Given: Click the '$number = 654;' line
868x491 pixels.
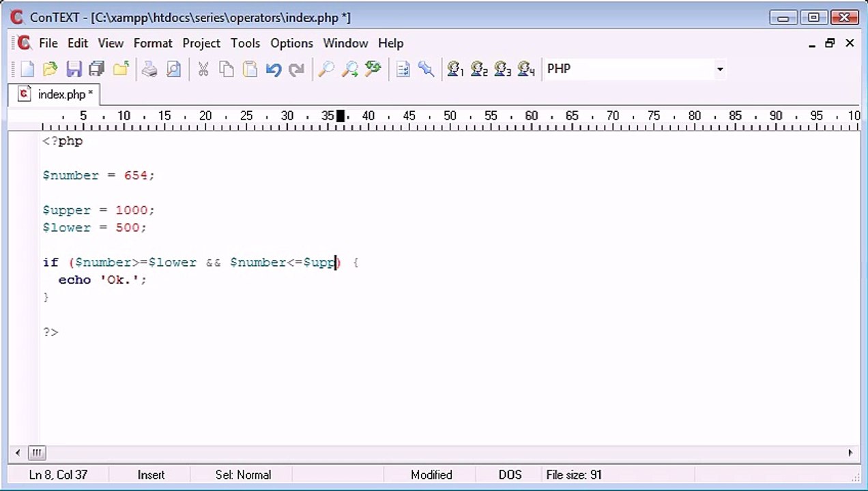Looking at the screenshot, I should [98, 175].
